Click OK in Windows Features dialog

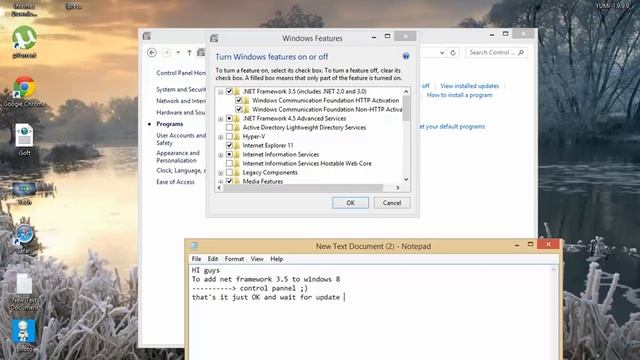tap(350, 203)
